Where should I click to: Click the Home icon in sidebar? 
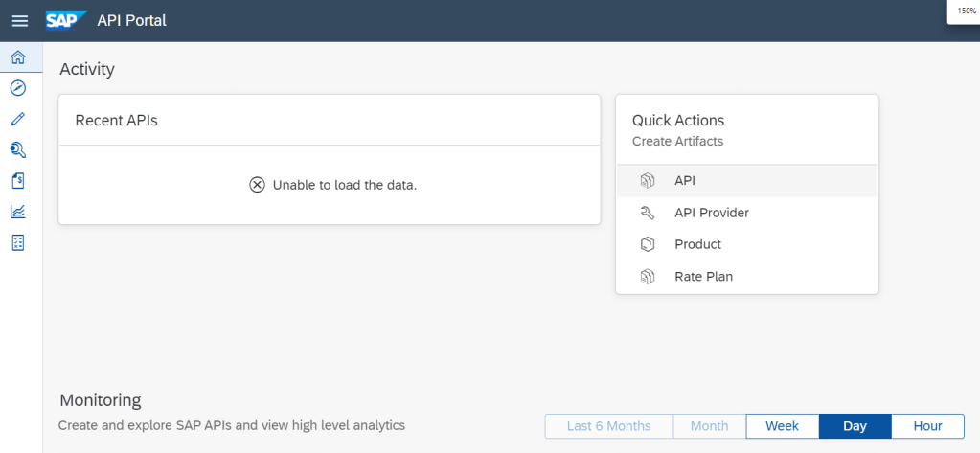click(x=17, y=57)
